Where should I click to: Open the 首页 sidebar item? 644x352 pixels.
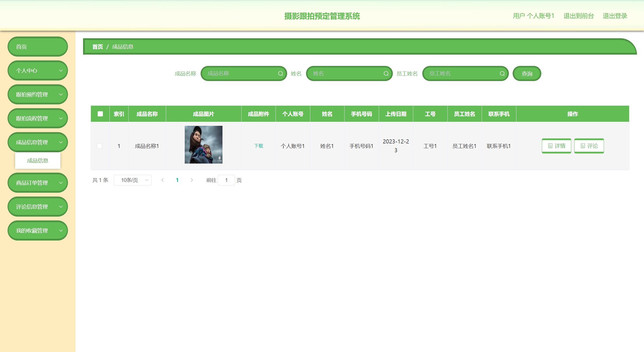tap(38, 47)
